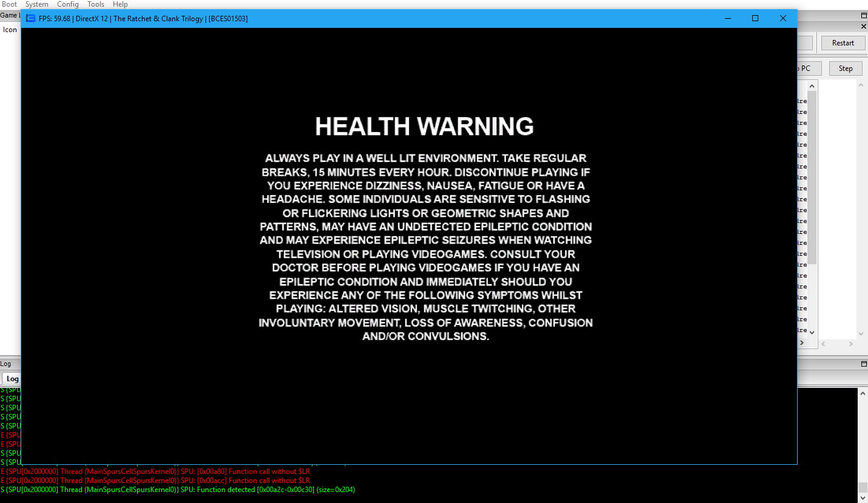Close the Ratchet & Clank game window
Image resolution: width=868 pixels, height=503 pixels.
pyautogui.click(x=783, y=19)
